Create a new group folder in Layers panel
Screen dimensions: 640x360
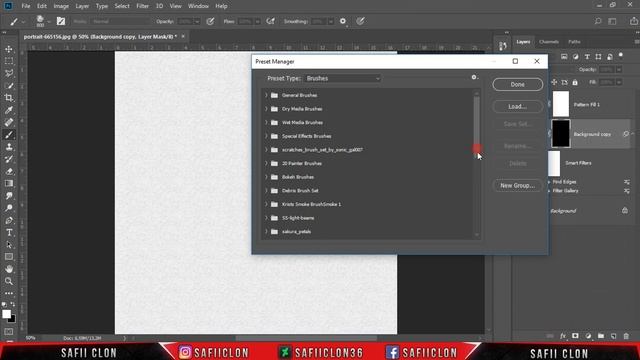coord(601,336)
